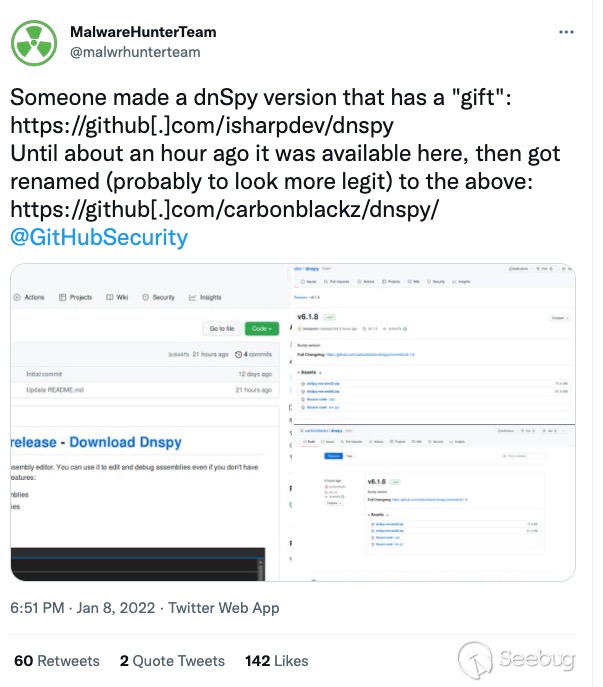Image resolution: width=603 pixels, height=687 pixels.
Task: Switch to the Tags tab
Action: (x=351, y=455)
